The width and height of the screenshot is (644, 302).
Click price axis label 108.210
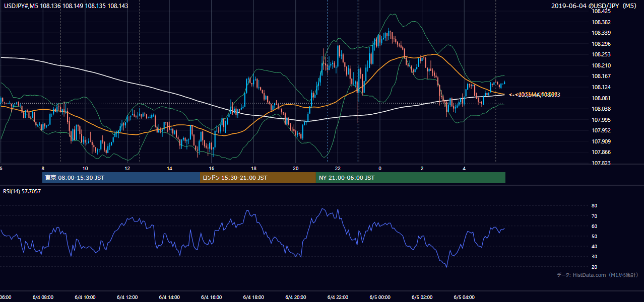click(x=601, y=65)
